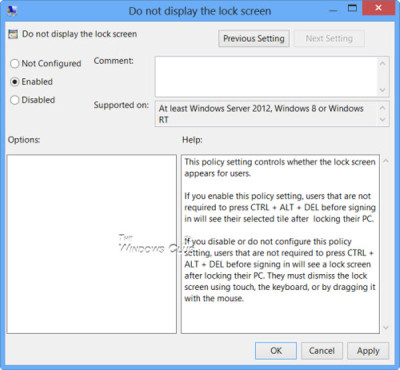This screenshot has width=400, height=370.
Task: Click the Group Policy icon in title bar
Action: (12, 11)
